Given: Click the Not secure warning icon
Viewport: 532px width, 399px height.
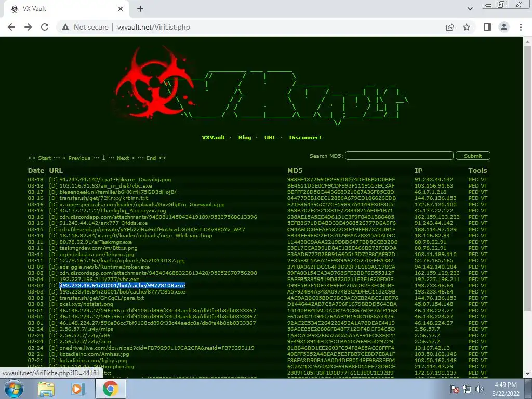Looking at the screenshot, I should [65, 27].
